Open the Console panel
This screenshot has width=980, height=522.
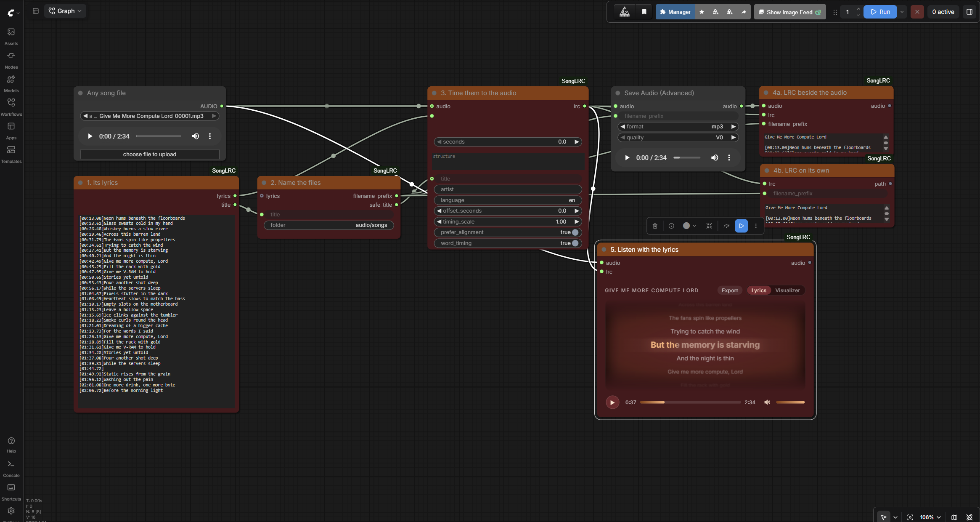coord(11,468)
